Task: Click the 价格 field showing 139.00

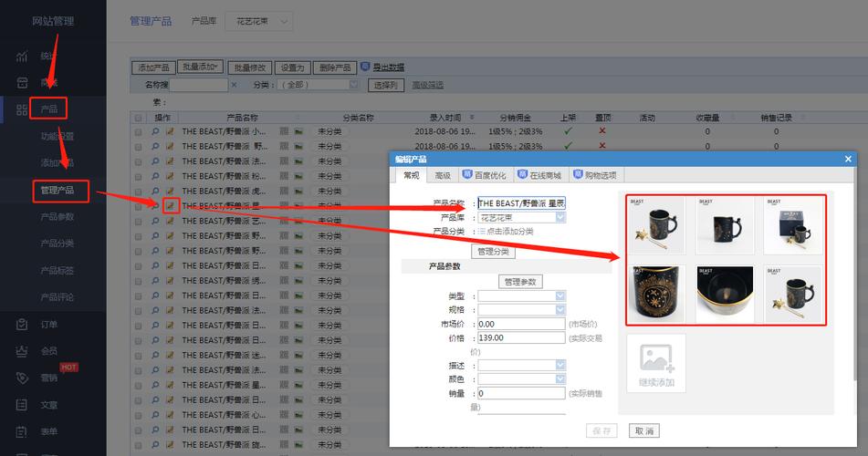Action: [x=521, y=337]
